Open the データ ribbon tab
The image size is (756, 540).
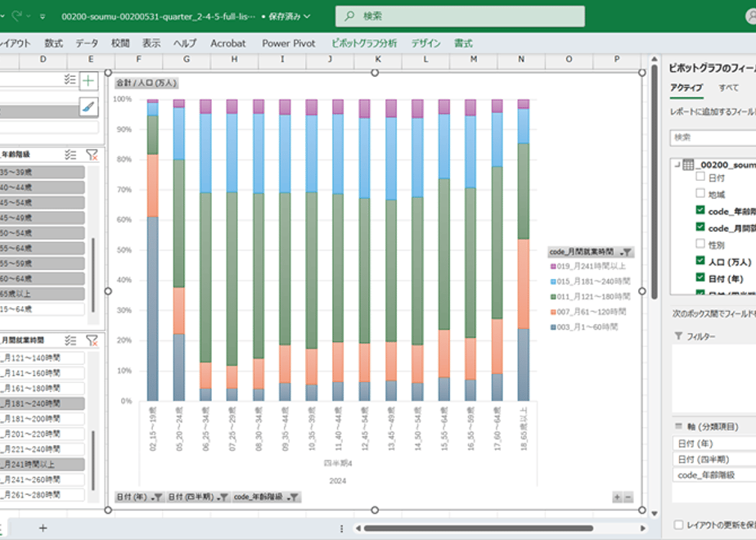[x=87, y=43]
